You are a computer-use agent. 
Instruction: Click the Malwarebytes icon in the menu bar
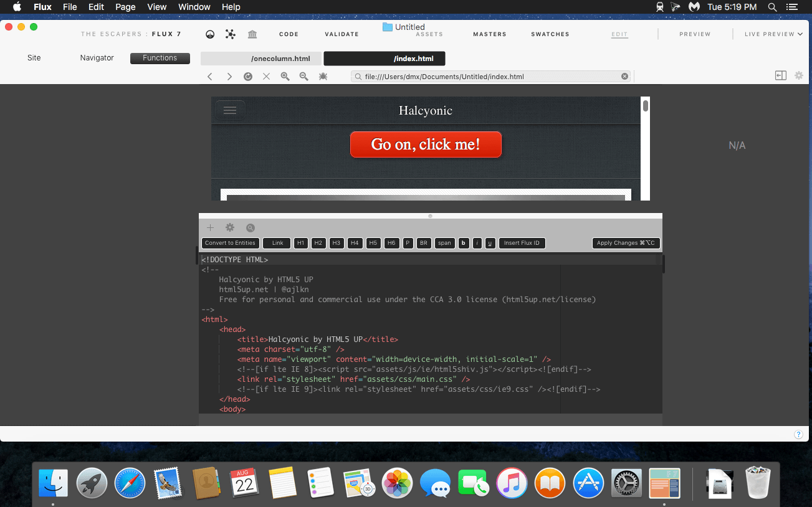click(694, 7)
